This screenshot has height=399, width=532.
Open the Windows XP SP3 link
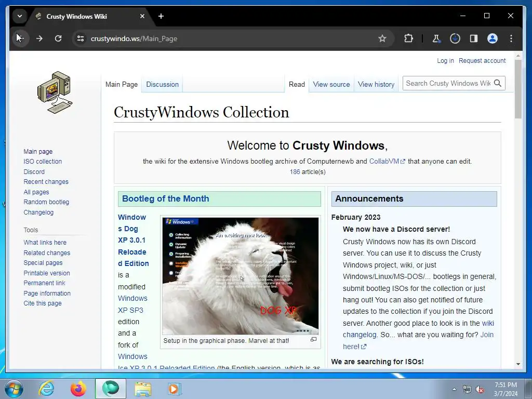coord(132,304)
